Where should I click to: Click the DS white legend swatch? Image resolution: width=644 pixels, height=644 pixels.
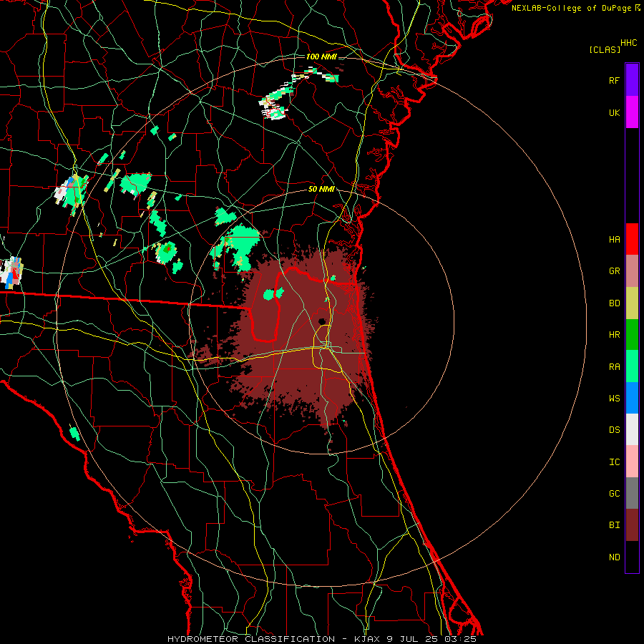click(632, 429)
